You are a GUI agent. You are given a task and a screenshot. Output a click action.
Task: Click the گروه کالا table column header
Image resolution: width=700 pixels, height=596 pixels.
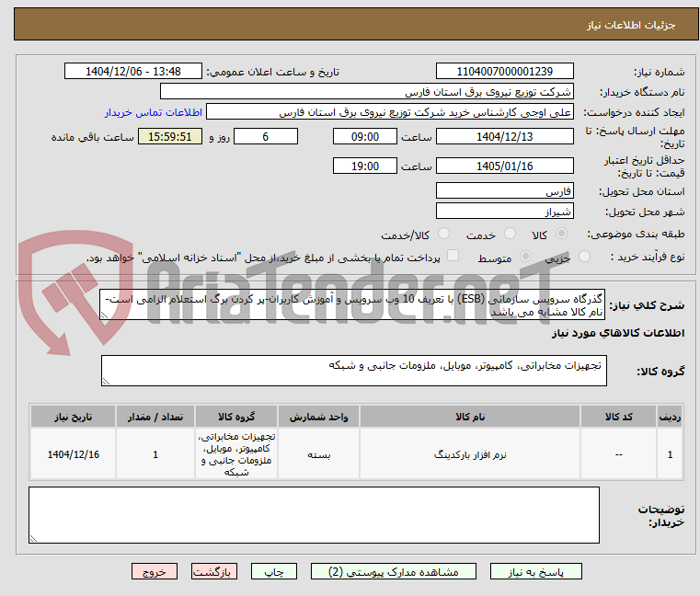click(236, 417)
